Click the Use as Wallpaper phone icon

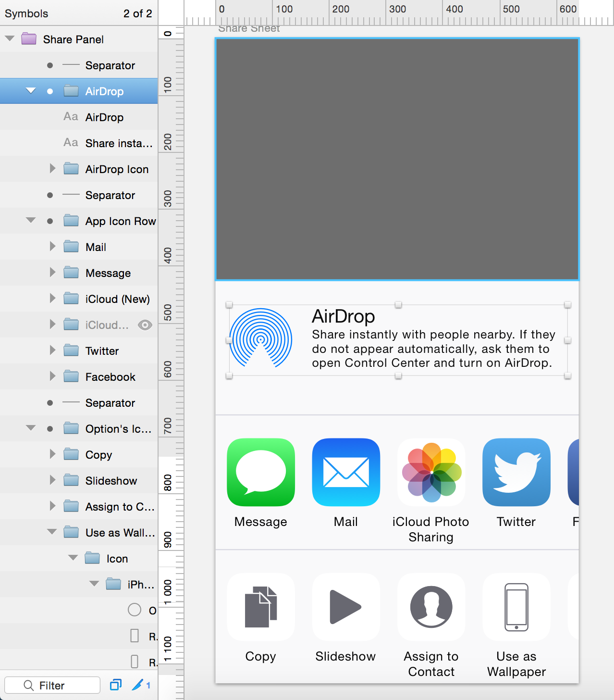[516, 607]
